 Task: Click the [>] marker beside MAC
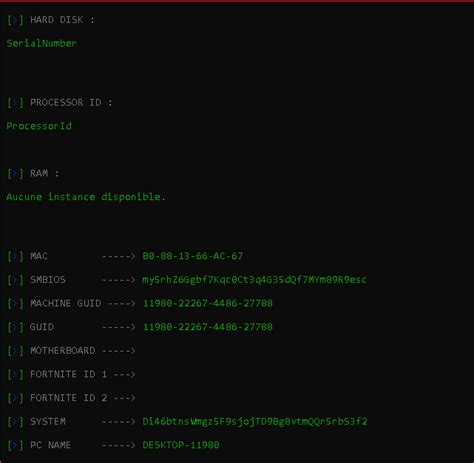coord(15,256)
